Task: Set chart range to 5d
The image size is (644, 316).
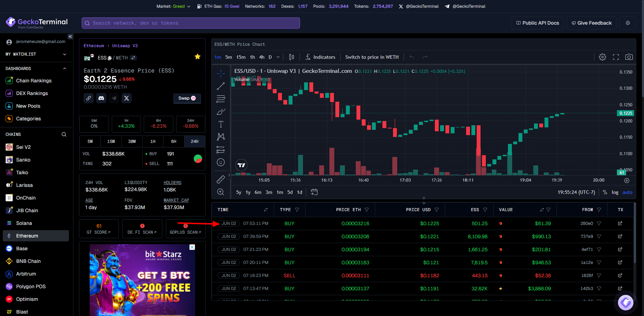Action: [x=290, y=192]
